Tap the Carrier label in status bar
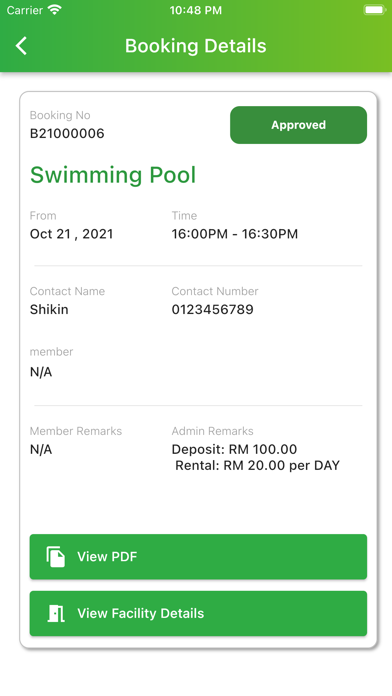 tap(25, 10)
